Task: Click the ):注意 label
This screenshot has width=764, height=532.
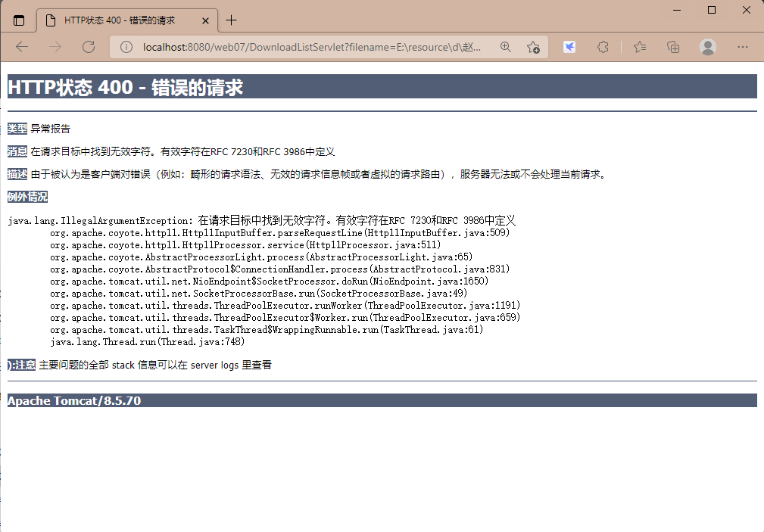Action: (x=21, y=365)
